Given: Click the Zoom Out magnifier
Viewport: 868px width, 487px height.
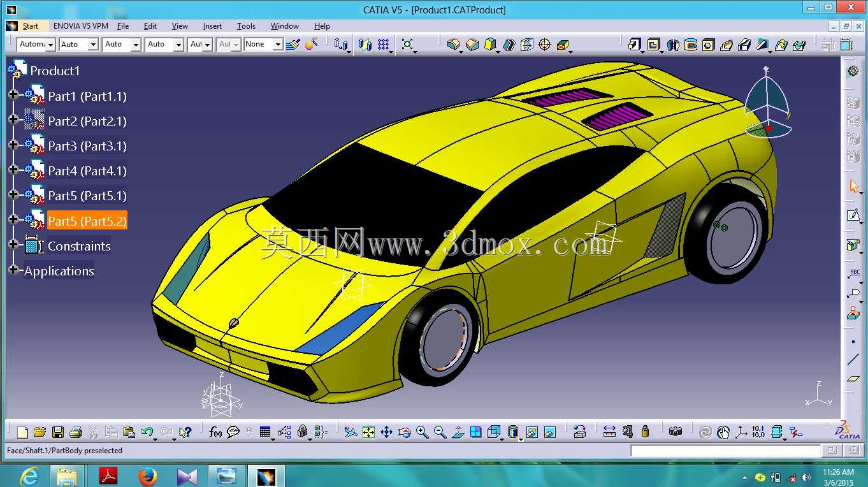Looking at the screenshot, I should pos(440,432).
